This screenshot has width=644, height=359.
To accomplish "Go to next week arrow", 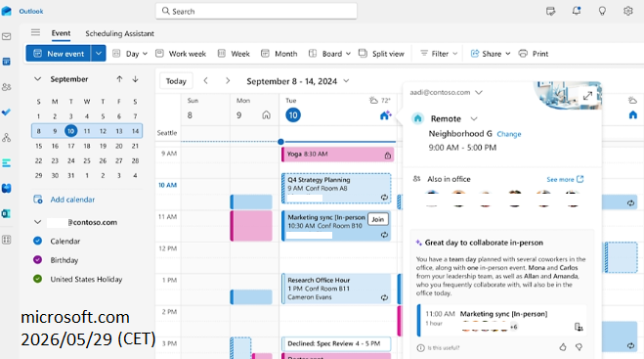I will click(x=228, y=81).
